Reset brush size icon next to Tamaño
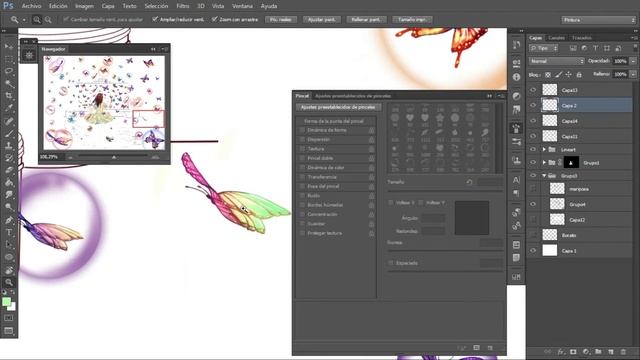640x360 pixels. point(469,182)
